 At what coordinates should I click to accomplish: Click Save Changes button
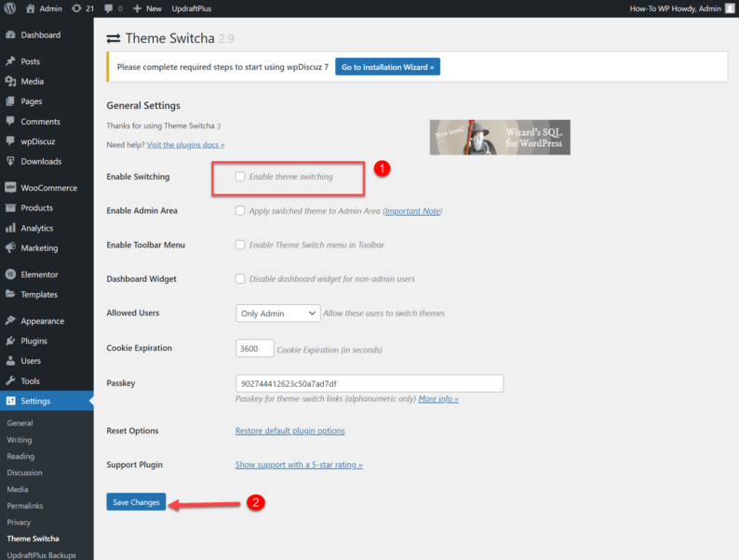pos(136,502)
